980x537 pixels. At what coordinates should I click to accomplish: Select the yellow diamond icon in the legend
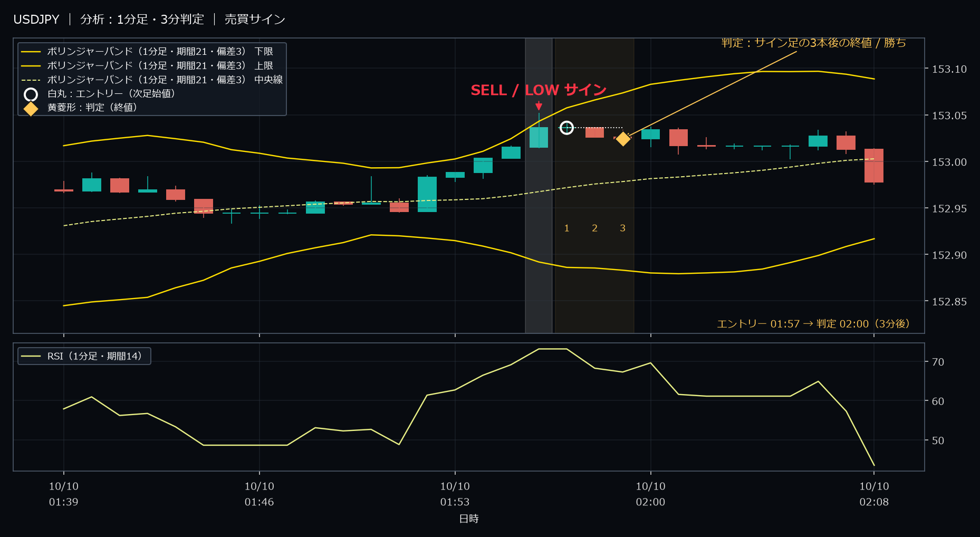coord(31,108)
